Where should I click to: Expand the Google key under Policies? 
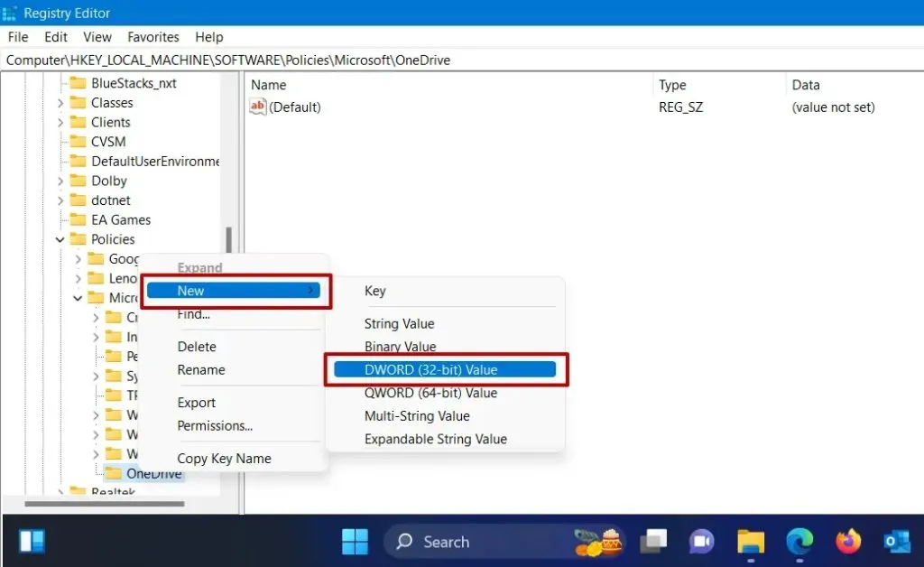point(78,259)
